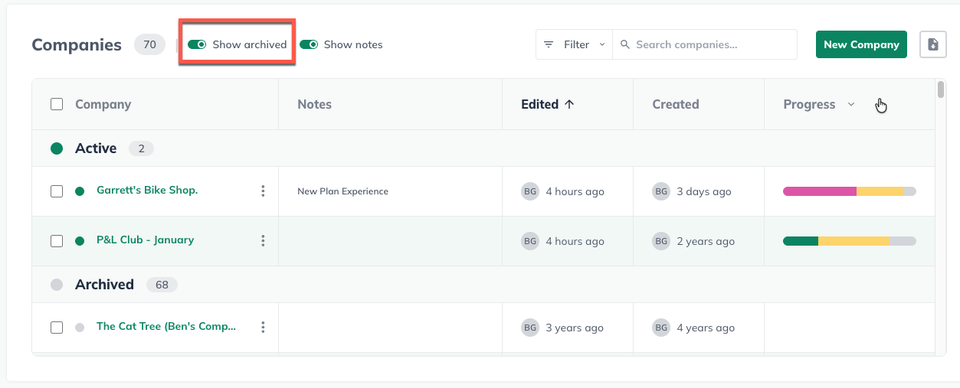Click green status dot beside P&L Club - January
The width and height of the screenshot is (960, 388).
point(80,241)
